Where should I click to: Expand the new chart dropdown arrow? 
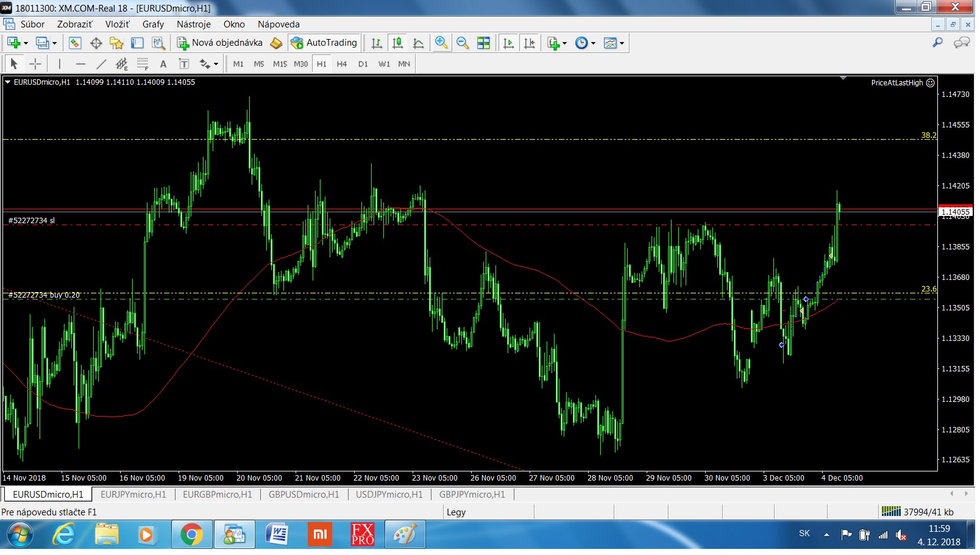point(26,43)
